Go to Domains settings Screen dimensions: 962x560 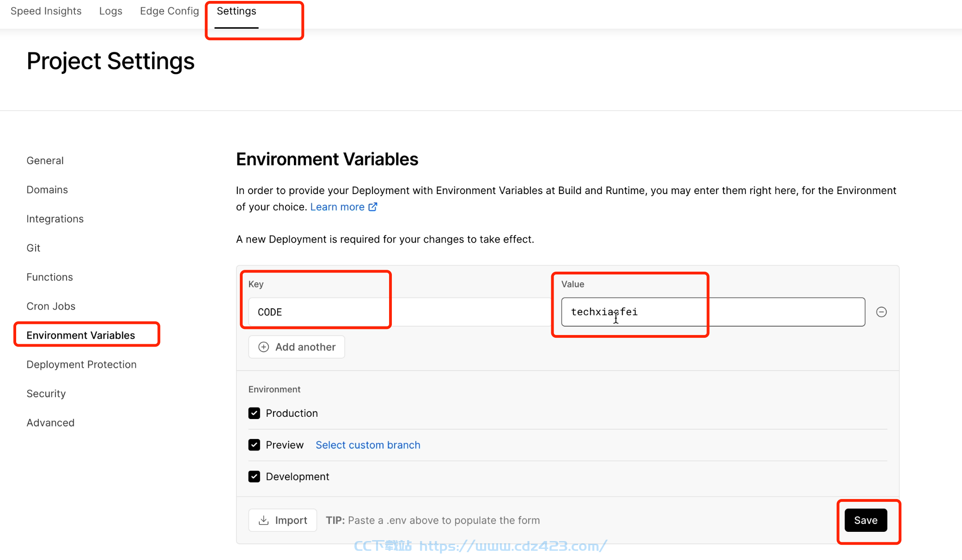[47, 189]
